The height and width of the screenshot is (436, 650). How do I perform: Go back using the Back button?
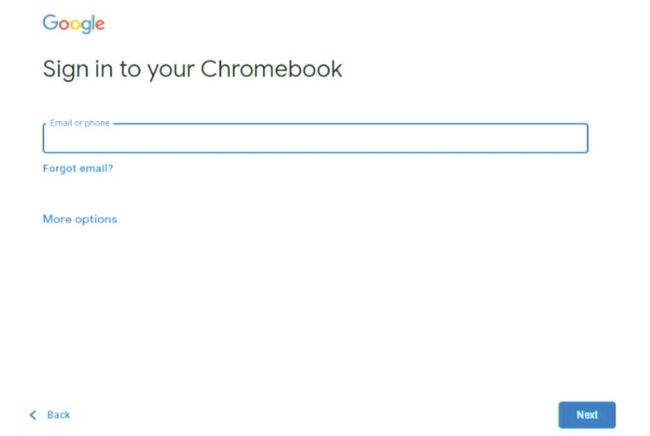coord(50,415)
